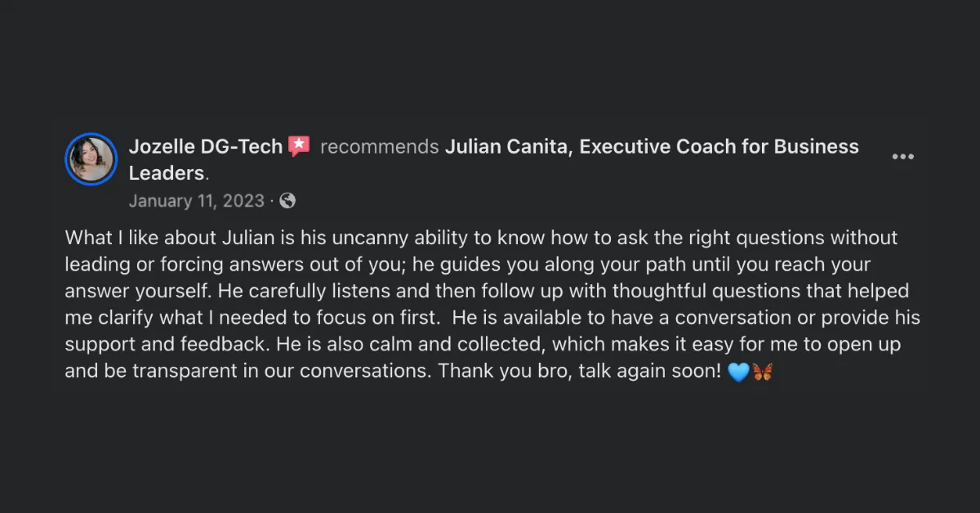Click the line starting 'me clarify what I needed'
980x513 pixels.
coord(492,318)
